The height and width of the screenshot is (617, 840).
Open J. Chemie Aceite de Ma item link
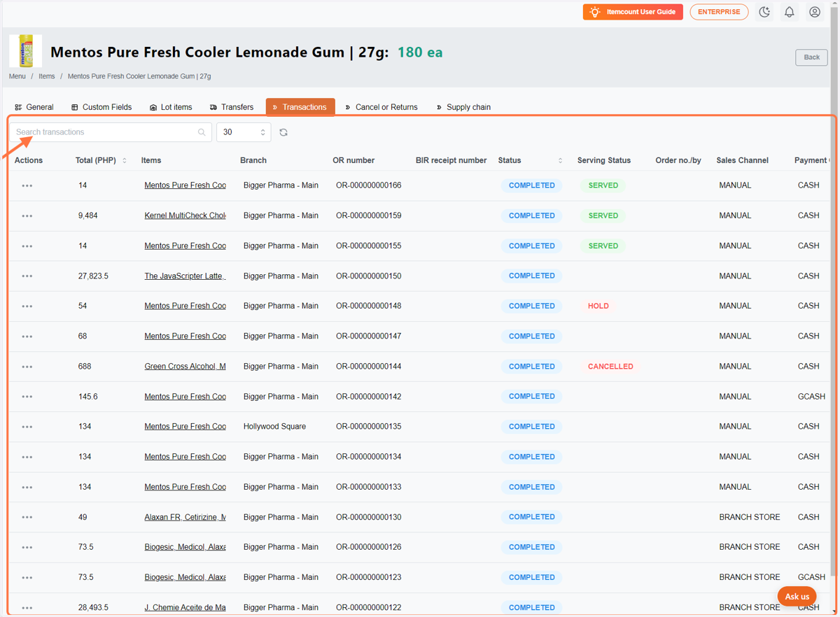tap(185, 607)
